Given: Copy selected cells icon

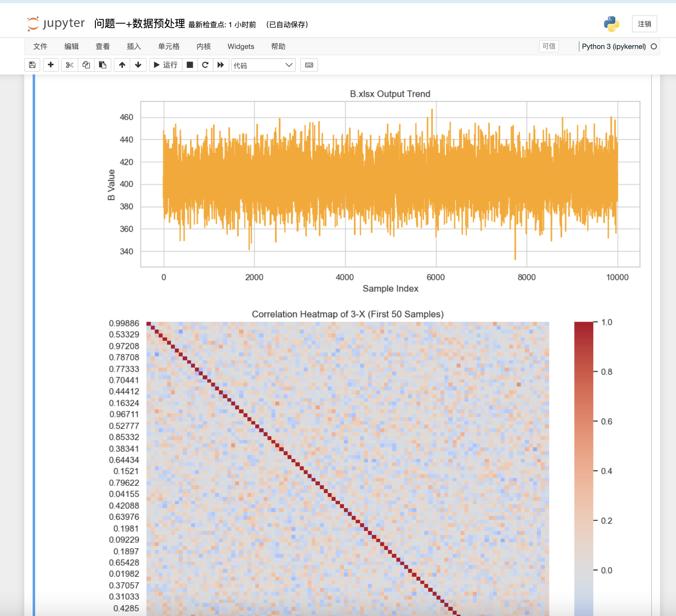Looking at the screenshot, I should click(x=86, y=65).
